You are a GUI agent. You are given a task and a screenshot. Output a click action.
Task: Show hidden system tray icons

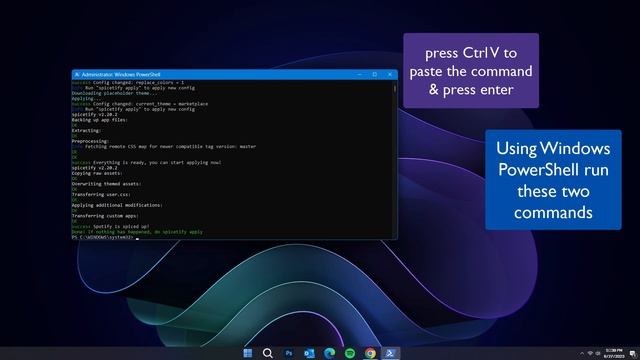pos(582,353)
